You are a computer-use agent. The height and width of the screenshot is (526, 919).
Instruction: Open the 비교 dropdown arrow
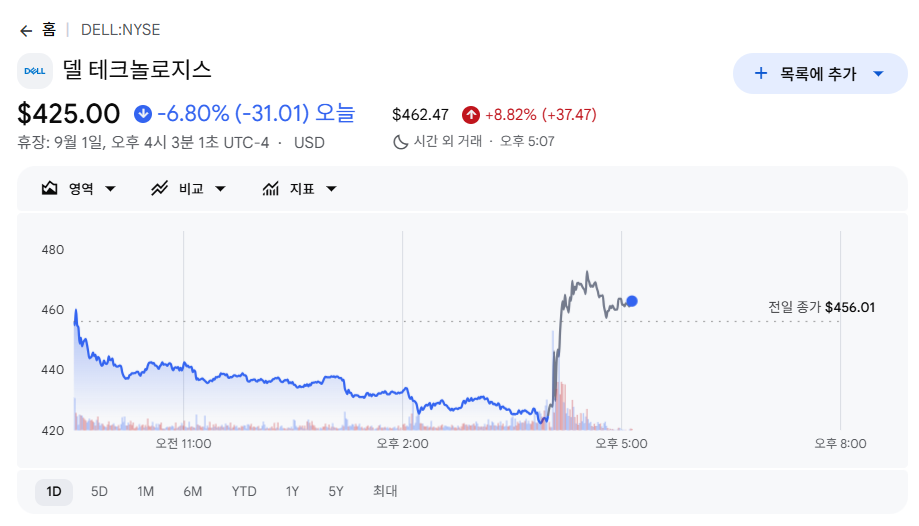220,189
